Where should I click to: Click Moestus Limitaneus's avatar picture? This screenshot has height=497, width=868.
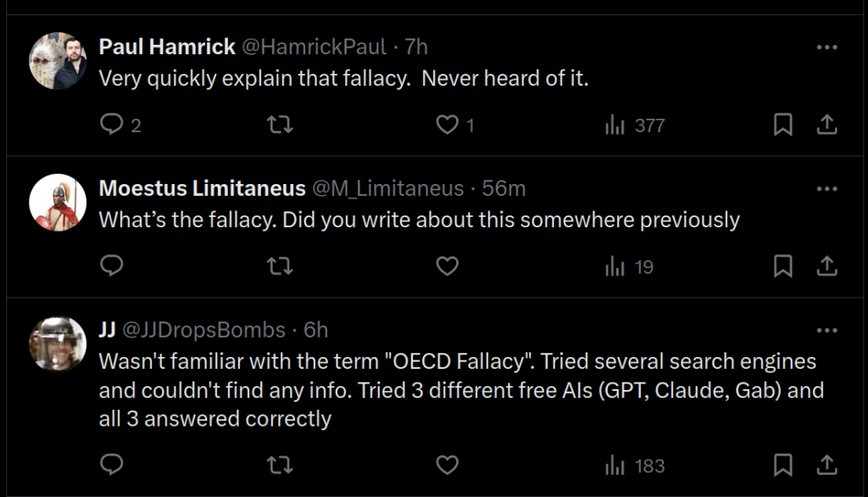[x=58, y=203]
